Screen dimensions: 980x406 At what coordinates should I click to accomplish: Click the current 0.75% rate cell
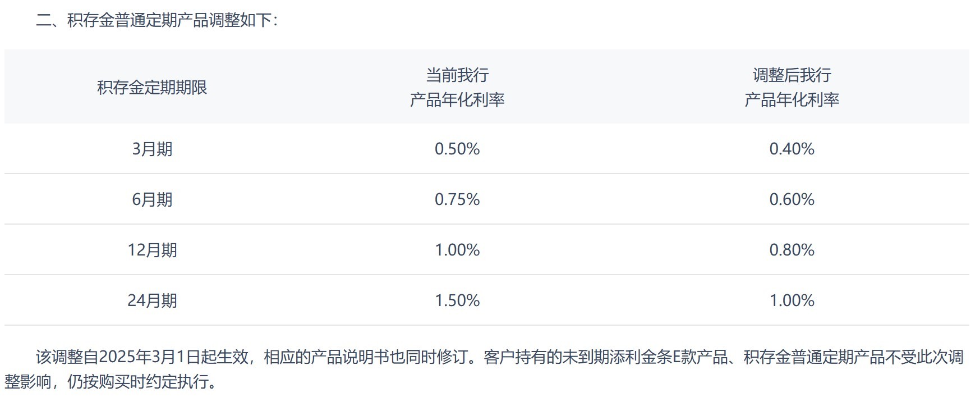(x=457, y=199)
